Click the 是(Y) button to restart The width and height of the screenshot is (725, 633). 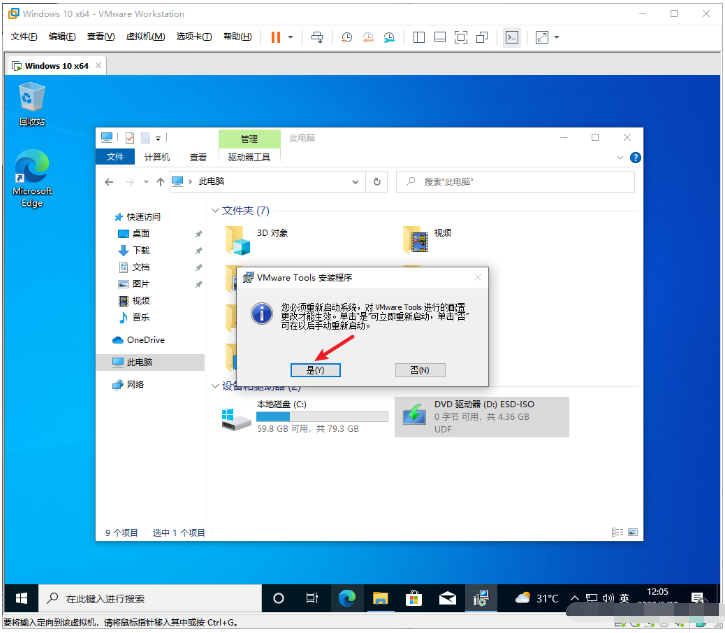tap(315, 370)
